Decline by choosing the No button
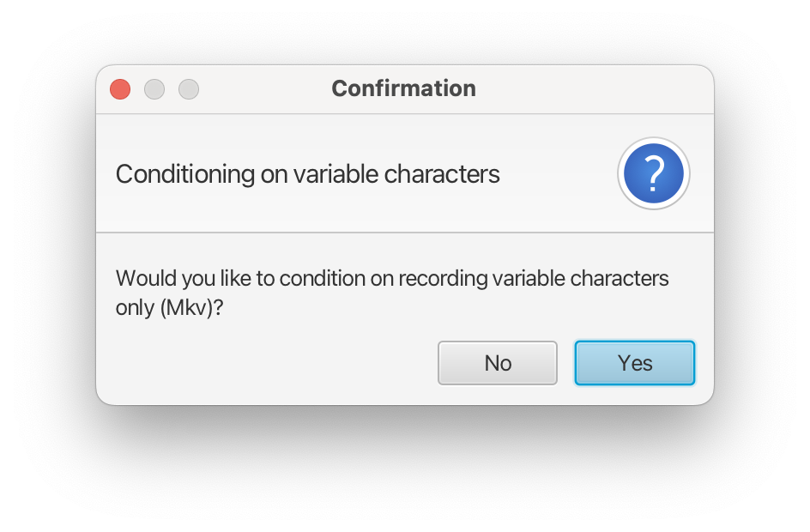Screen dimensions: 810x532 (x=498, y=363)
